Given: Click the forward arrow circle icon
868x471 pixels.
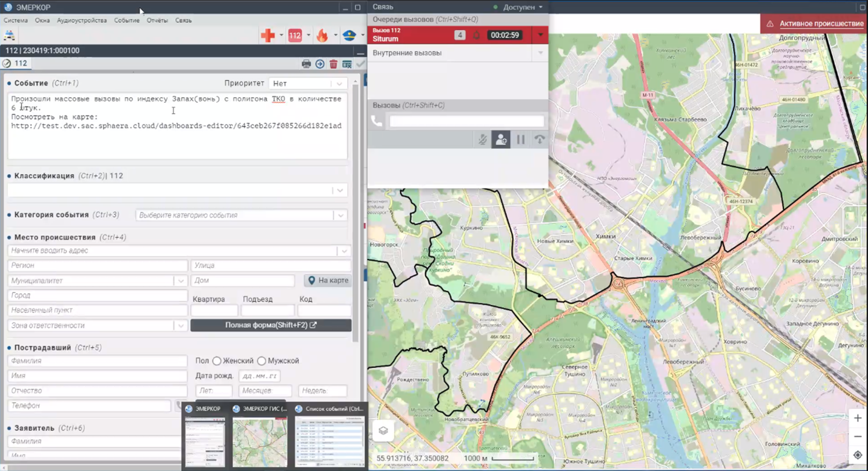Looking at the screenshot, I should (320, 64).
